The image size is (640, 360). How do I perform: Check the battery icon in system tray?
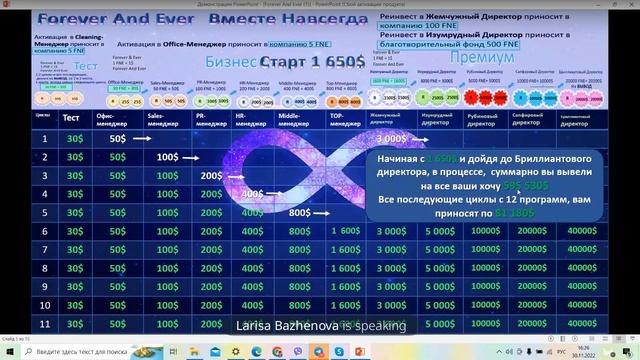tap(539, 351)
